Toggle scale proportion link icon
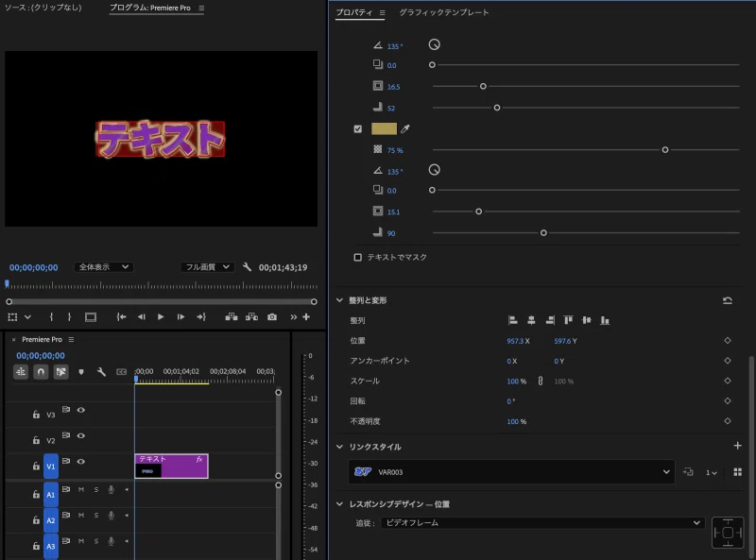Screen dimensions: 756x560 [x=541, y=382]
